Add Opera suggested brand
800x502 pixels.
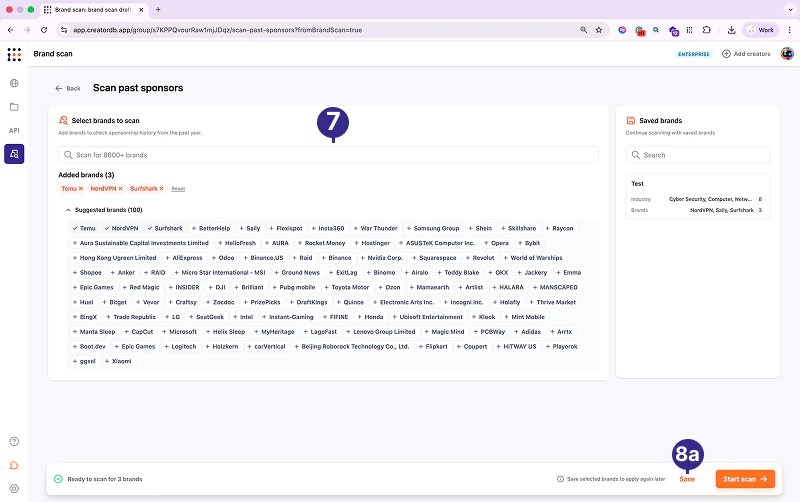(x=496, y=243)
